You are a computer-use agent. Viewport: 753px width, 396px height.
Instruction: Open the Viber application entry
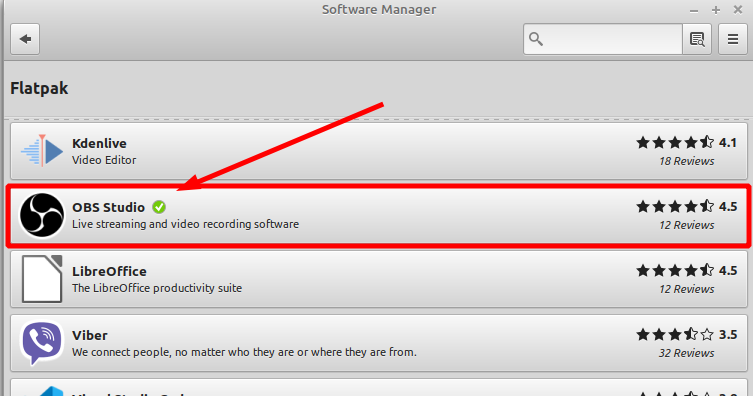[x=379, y=343]
